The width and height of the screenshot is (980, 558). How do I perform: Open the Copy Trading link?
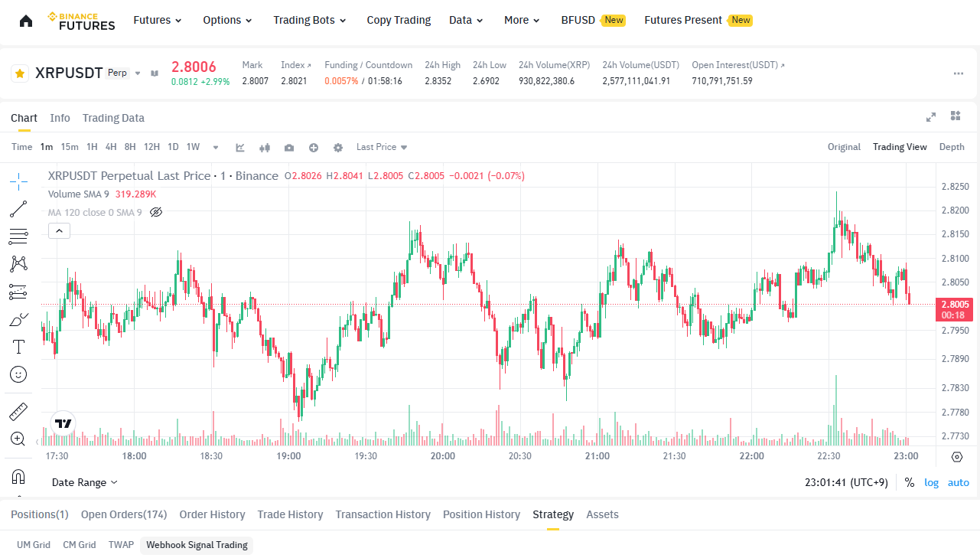click(x=399, y=20)
